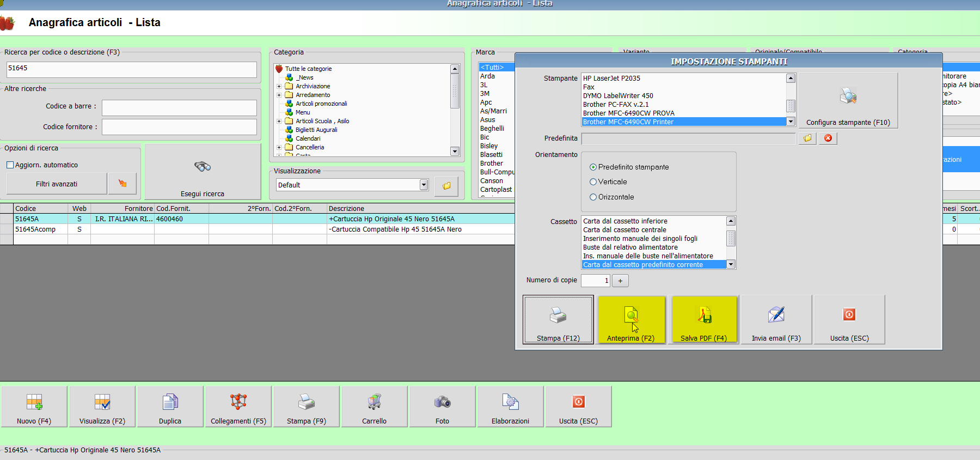
Task: Click the Stampa (F12) printer button
Action: point(558,320)
